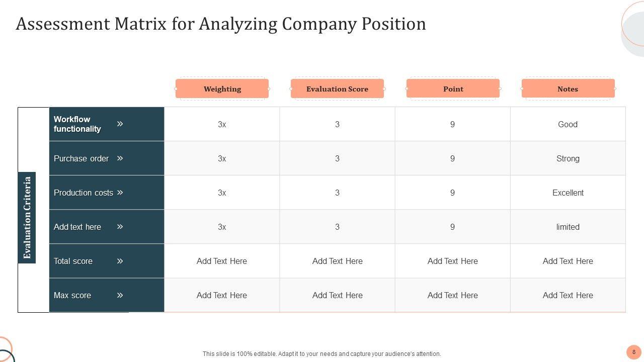The image size is (644, 362).
Task: Click the chevron in Add text here row
Action: click(120, 227)
